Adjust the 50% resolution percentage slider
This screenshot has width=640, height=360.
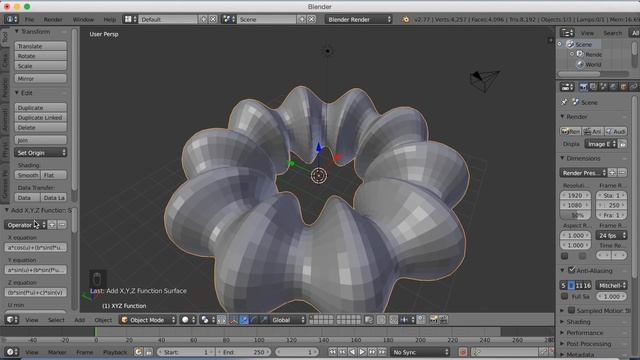pyautogui.click(x=576, y=215)
